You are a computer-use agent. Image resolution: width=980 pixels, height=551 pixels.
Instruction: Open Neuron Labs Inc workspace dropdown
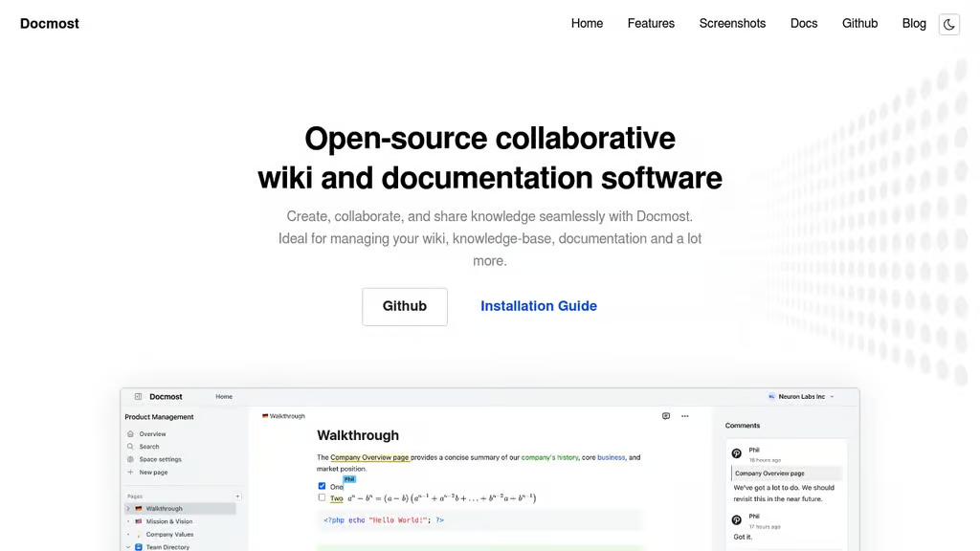(801, 397)
